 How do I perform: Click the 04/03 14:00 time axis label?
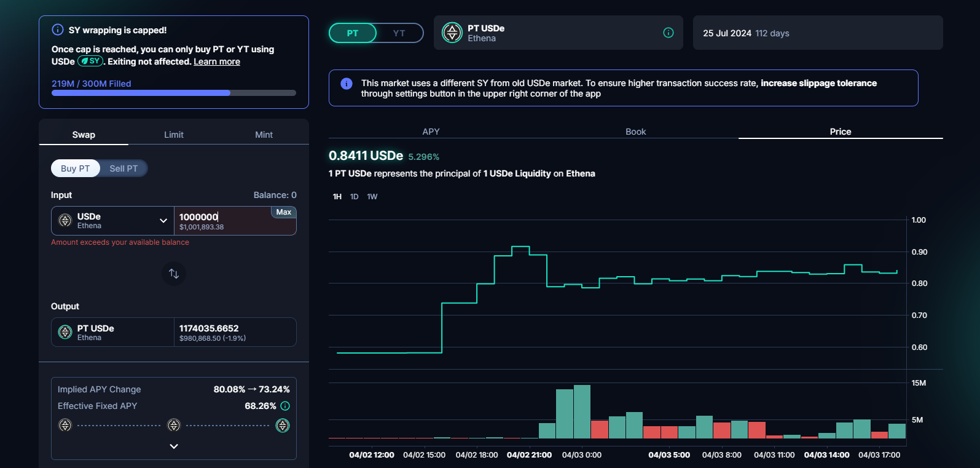(827, 455)
